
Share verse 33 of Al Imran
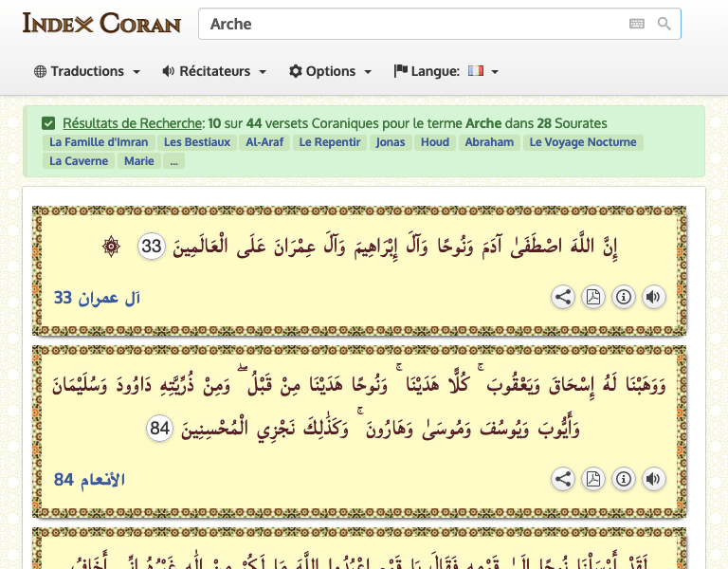tap(563, 297)
